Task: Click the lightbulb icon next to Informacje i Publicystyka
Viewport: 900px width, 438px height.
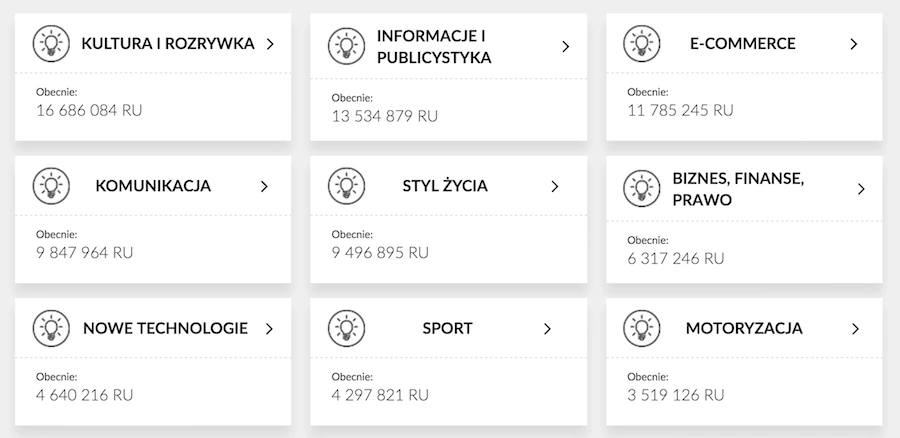Action: click(346, 46)
